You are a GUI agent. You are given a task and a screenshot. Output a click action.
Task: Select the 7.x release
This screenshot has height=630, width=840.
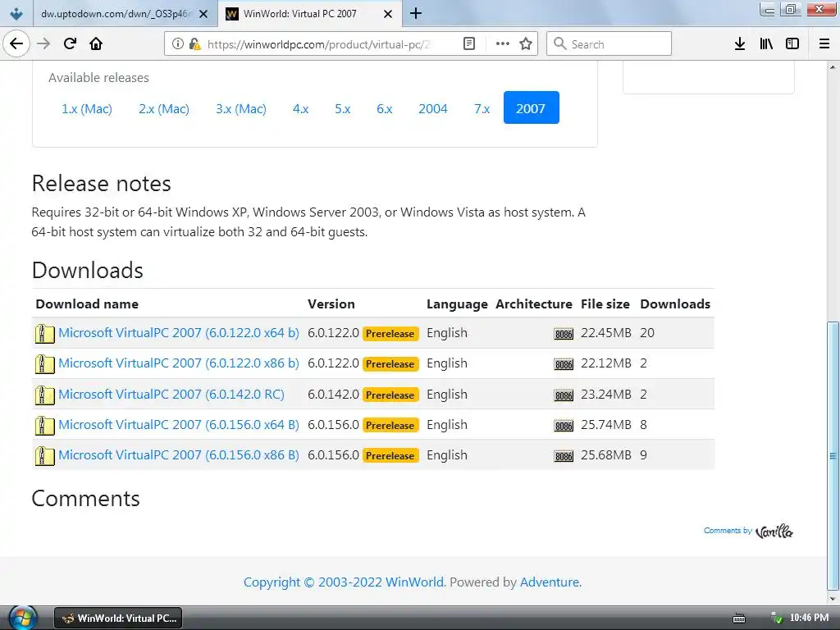pyautogui.click(x=482, y=109)
